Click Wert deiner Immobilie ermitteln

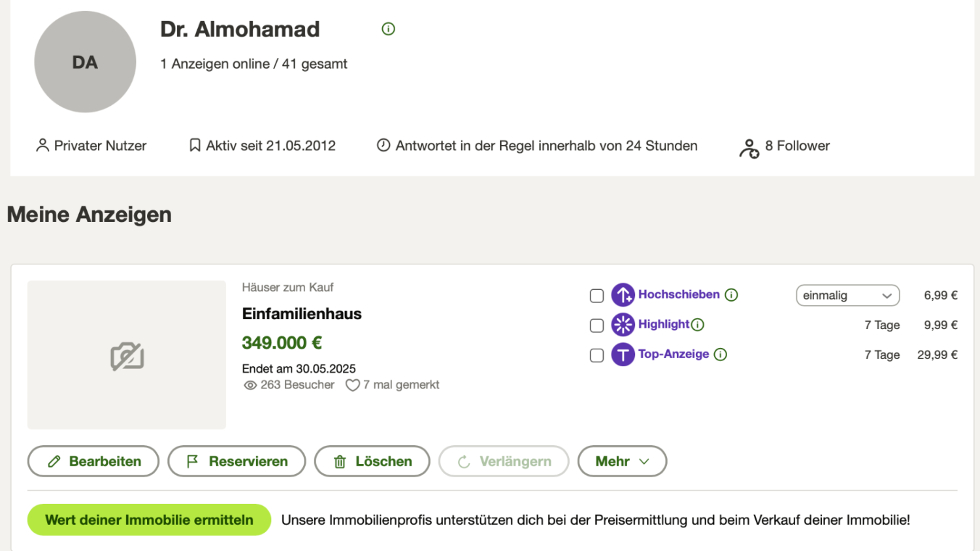point(149,520)
